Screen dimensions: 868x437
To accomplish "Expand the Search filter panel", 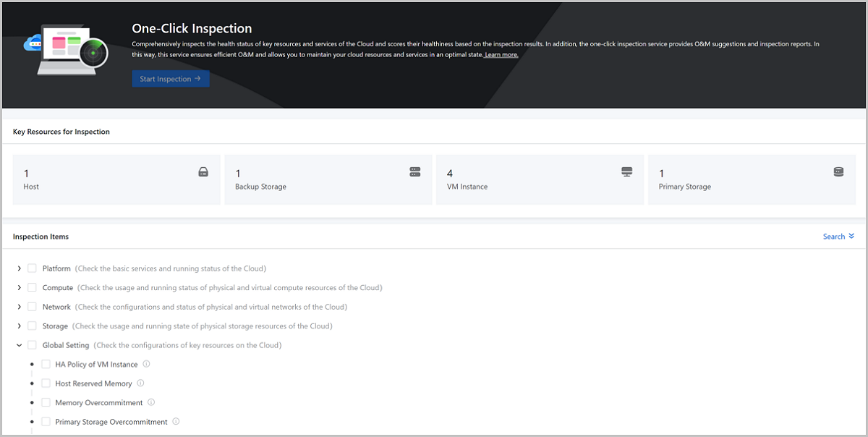I will (838, 237).
